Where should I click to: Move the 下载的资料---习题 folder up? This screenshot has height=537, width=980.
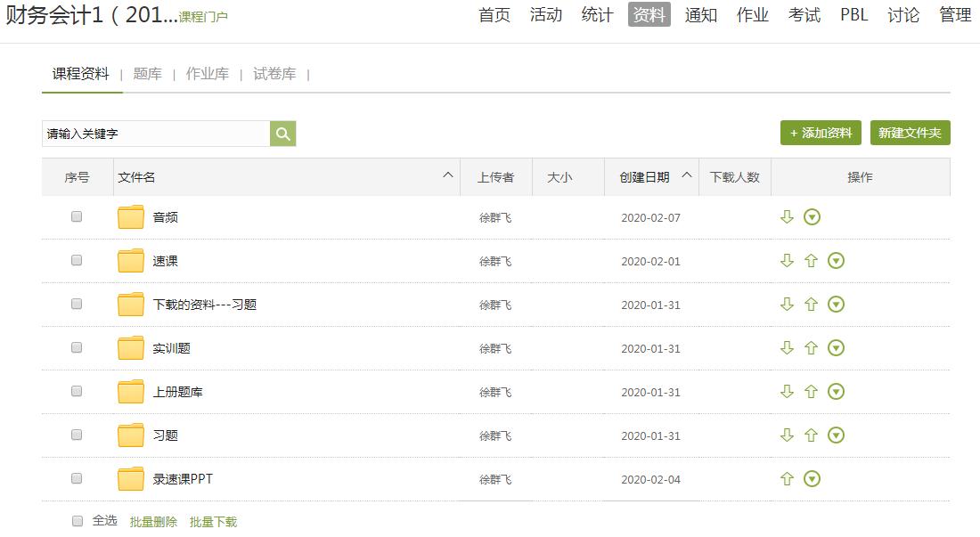tap(811, 305)
